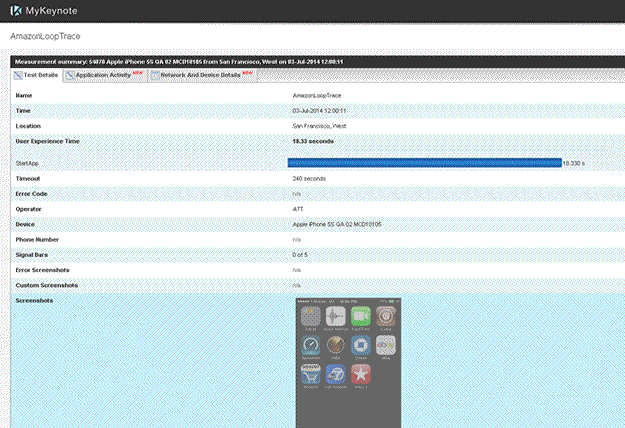Screen dimensions: 625x428
Task: Click the clock app icon in phone screenshot
Action: click(336, 345)
